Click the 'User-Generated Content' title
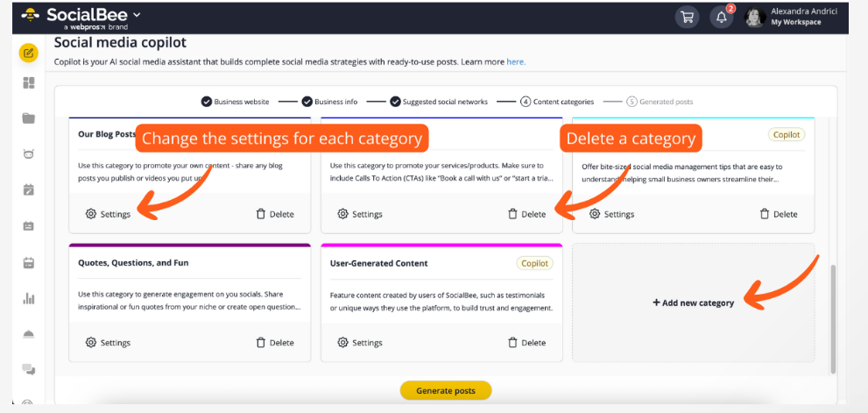 pos(378,263)
